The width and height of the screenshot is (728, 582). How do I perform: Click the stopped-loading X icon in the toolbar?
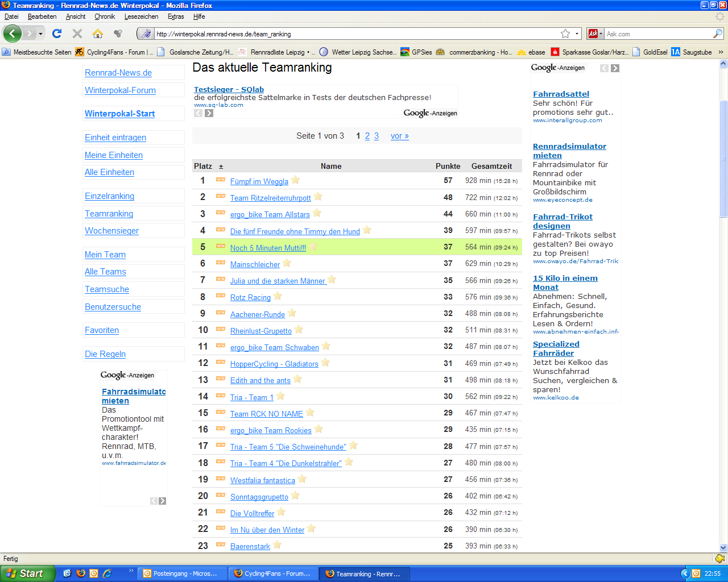point(77,34)
